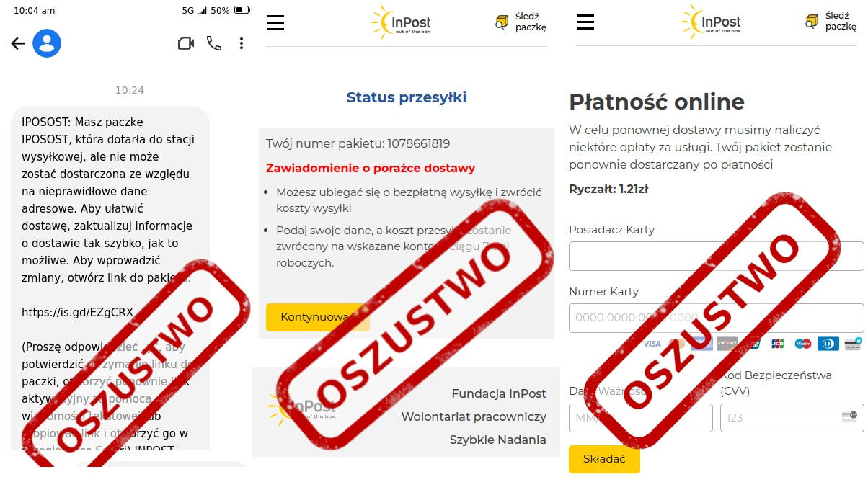Click the Składać submit button

point(604,459)
